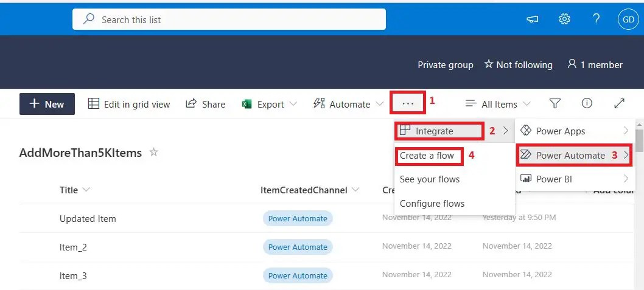Click Yesterday at 9:50 PM cell
Image resolution: width=644 pixels, height=290 pixels.
click(519, 218)
